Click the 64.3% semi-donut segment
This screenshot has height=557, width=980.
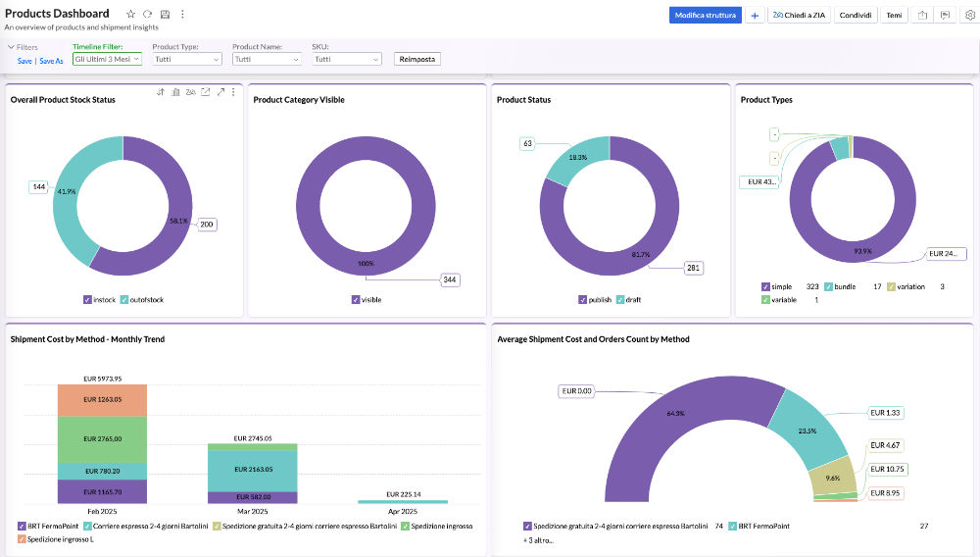coord(675,413)
